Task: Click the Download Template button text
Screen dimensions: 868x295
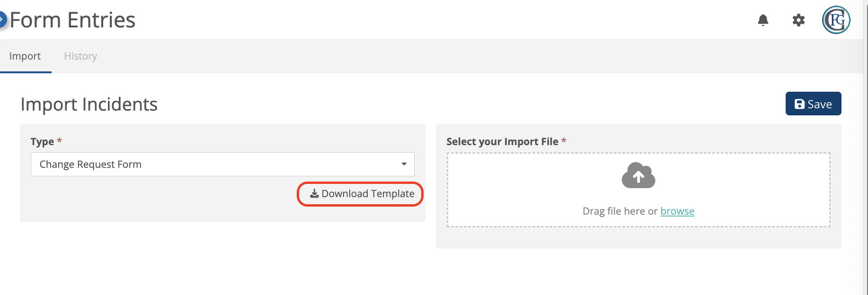Action: (x=368, y=194)
